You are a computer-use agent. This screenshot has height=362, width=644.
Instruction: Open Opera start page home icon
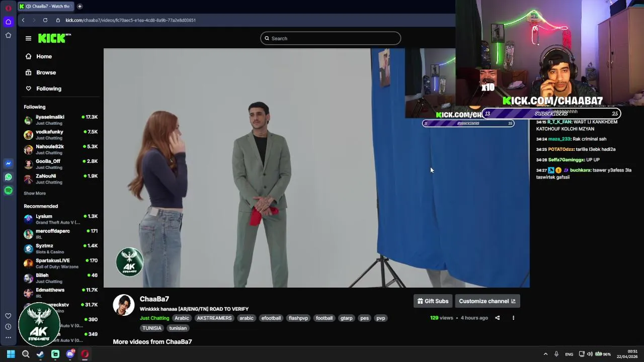(x=8, y=22)
